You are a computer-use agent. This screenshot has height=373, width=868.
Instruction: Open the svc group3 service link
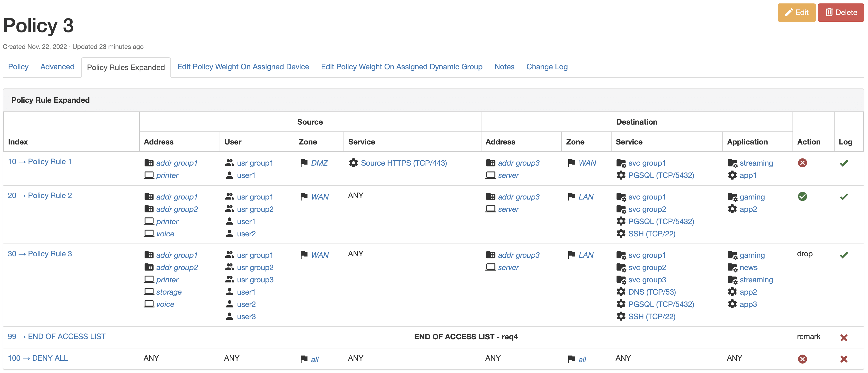point(647,280)
